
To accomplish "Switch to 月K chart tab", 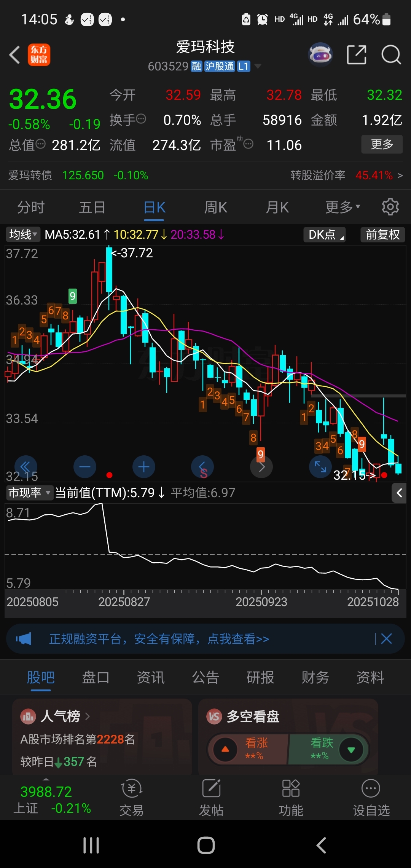I will (277, 207).
